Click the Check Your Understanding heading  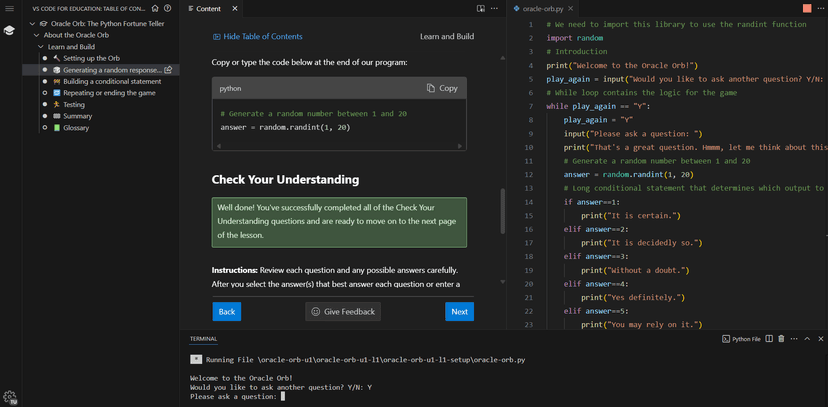[x=285, y=179]
